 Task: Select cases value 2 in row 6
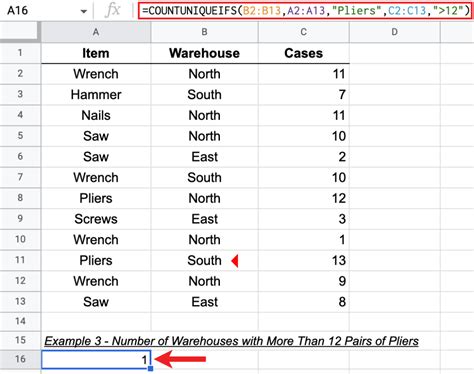[x=304, y=157]
